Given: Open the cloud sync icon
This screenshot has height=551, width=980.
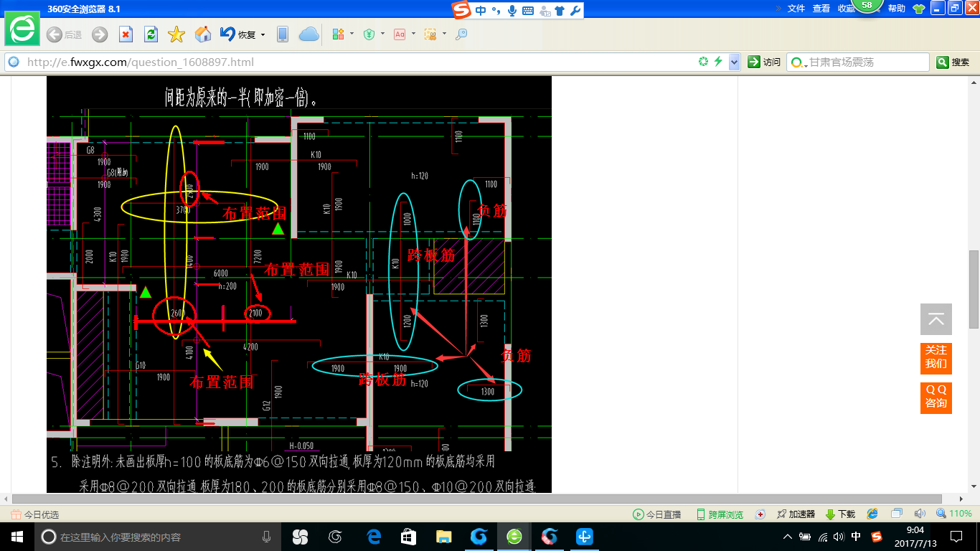Looking at the screenshot, I should pyautogui.click(x=308, y=34).
